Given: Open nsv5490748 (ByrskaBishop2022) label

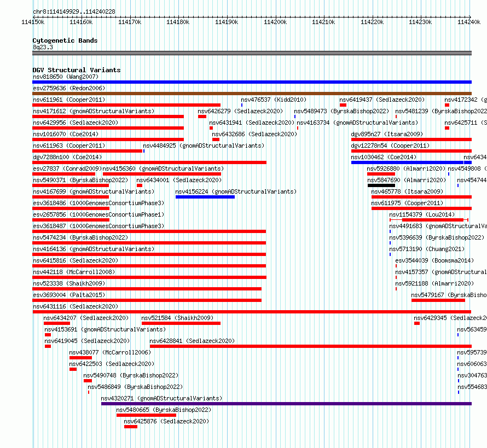Looking at the screenshot, I should tap(131, 375).
